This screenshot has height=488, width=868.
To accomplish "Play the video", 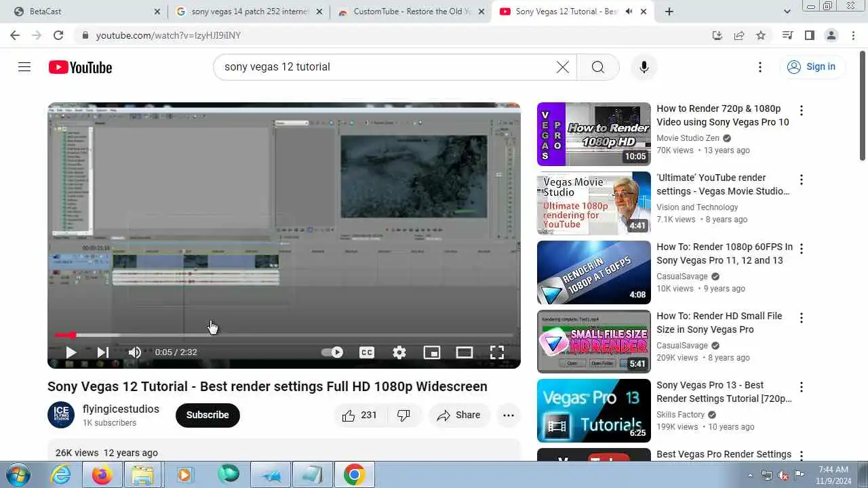I will tap(71, 352).
